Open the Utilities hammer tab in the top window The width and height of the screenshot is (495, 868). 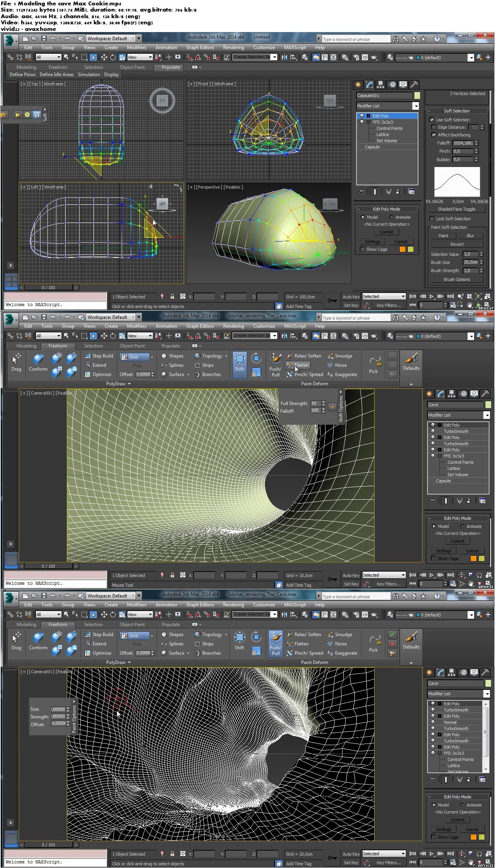pyautogui.click(x=414, y=85)
